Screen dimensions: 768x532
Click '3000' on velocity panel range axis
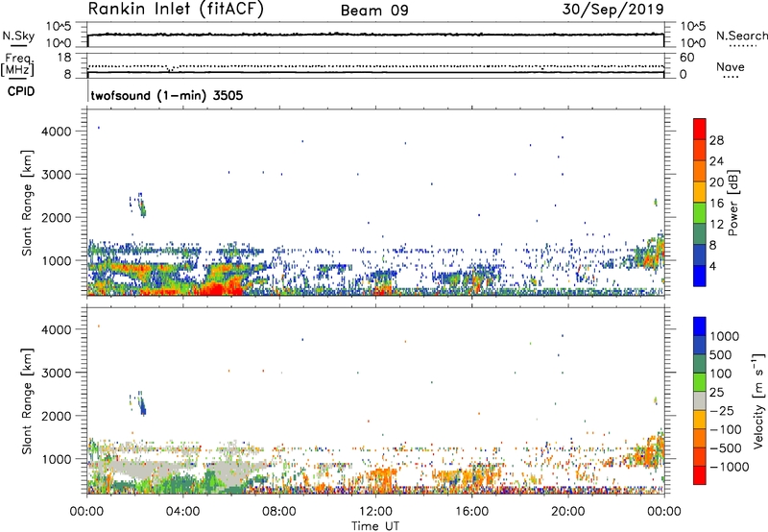(x=57, y=373)
